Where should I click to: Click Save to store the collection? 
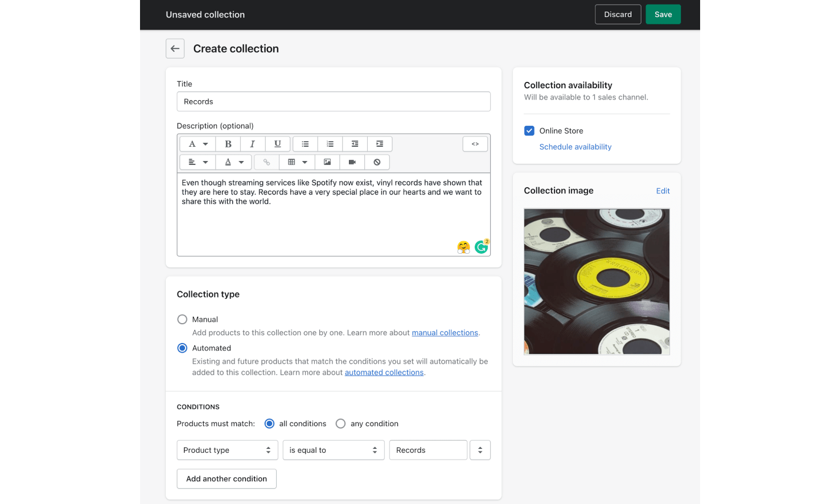pyautogui.click(x=663, y=14)
